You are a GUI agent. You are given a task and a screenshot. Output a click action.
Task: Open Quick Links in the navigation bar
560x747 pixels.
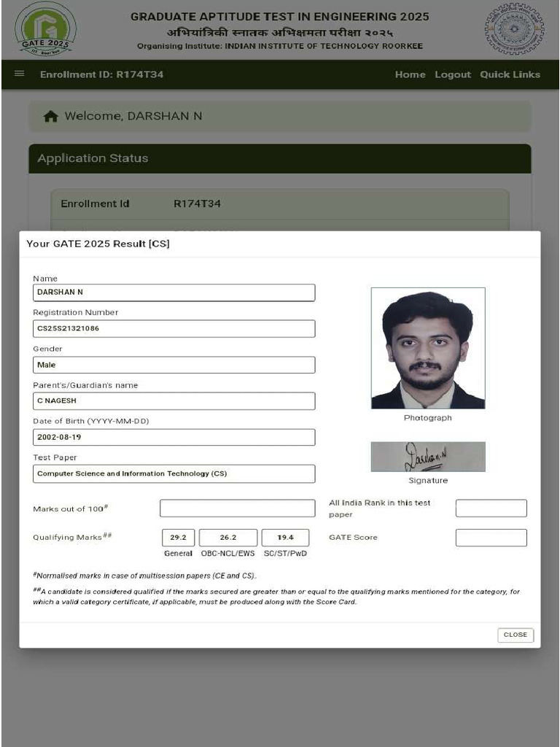click(510, 74)
